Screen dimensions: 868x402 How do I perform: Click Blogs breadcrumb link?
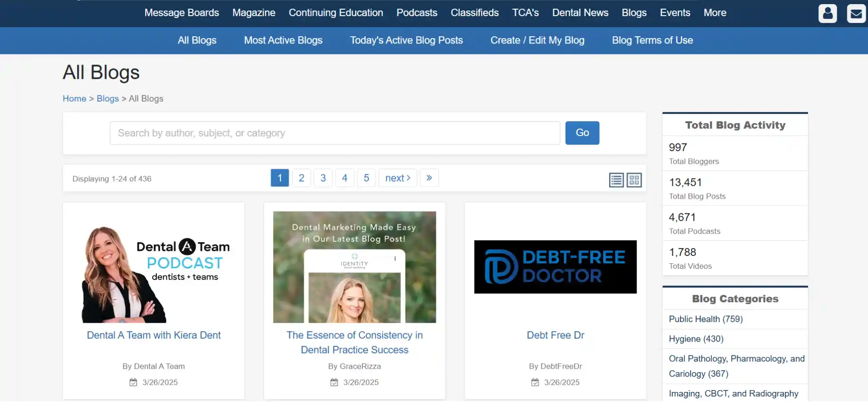pyautogui.click(x=108, y=98)
